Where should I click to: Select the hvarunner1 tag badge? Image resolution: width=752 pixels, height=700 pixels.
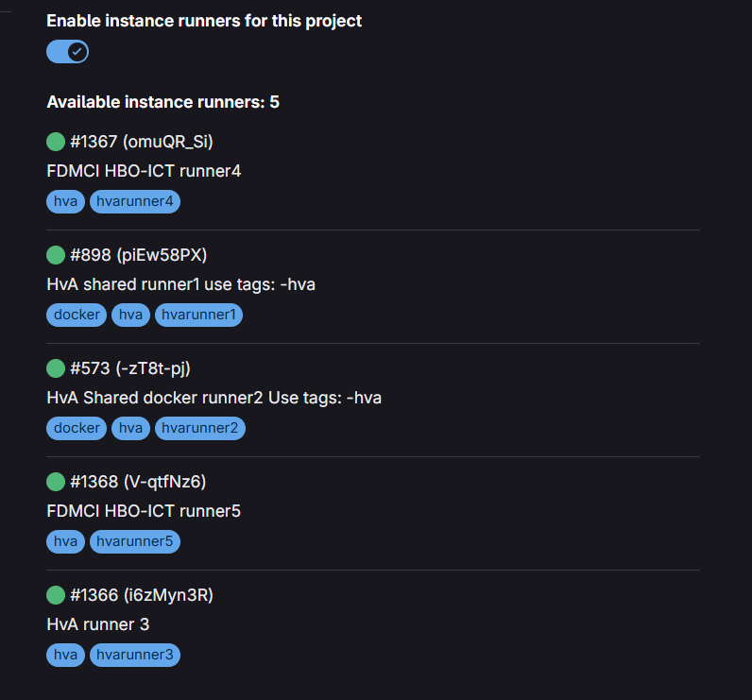[x=198, y=315]
